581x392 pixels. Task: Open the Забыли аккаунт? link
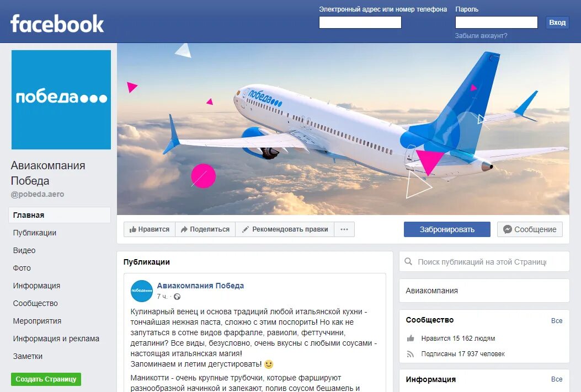481,36
